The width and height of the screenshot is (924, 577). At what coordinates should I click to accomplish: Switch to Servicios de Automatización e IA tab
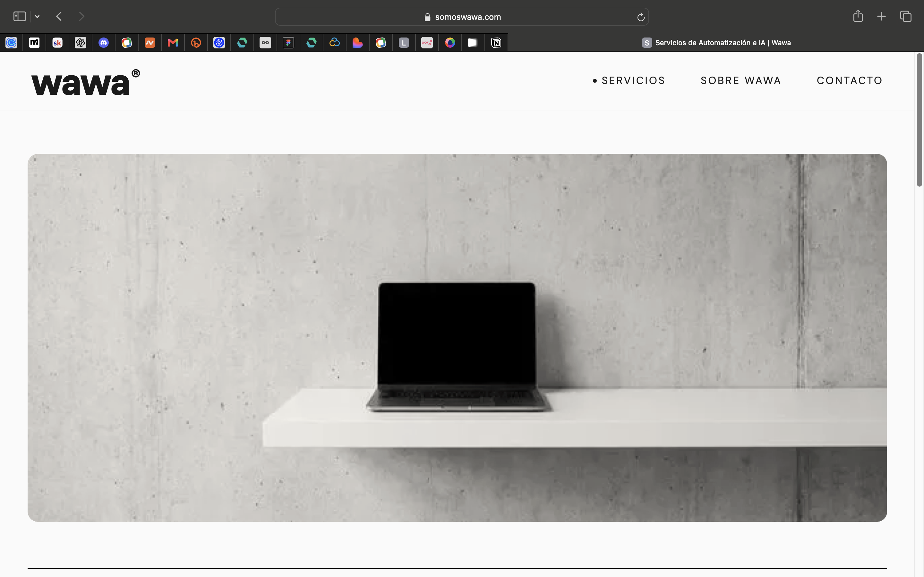pyautogui.click(x=716, y=42)
